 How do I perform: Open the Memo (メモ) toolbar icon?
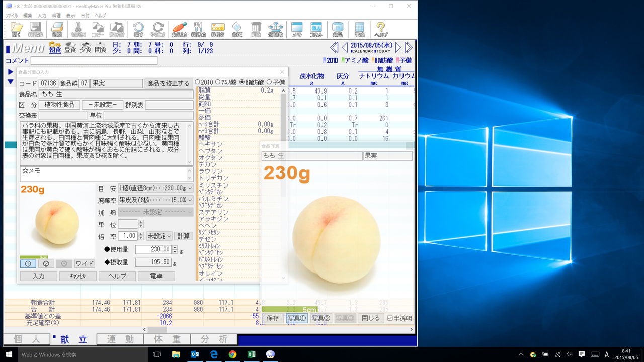tap(297, 30)
